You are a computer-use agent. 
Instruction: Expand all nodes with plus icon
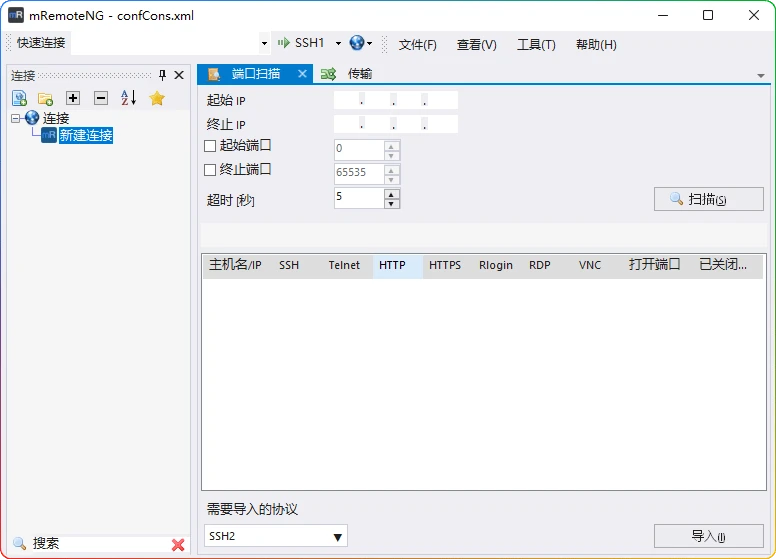point(73,98)
